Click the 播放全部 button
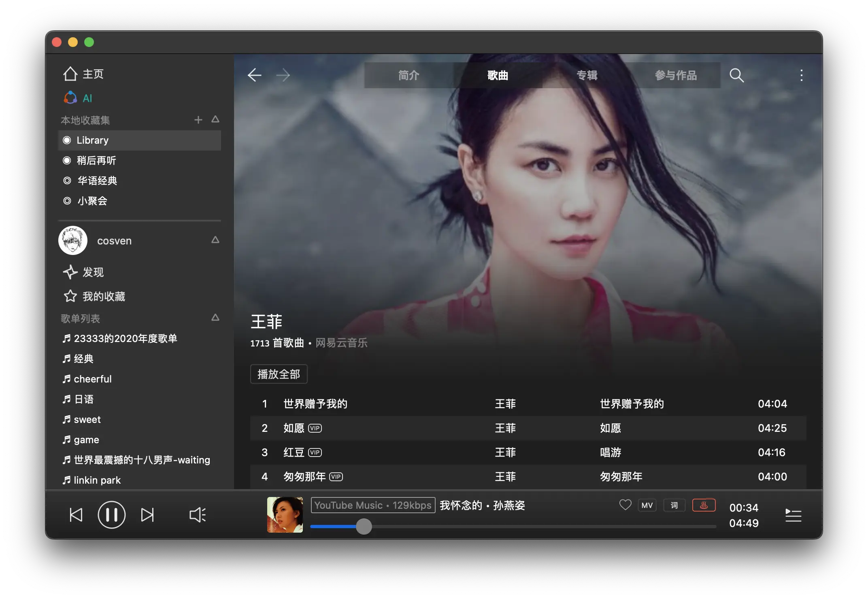This screenshot has width=868, height=599. click(x=279, y=374)
